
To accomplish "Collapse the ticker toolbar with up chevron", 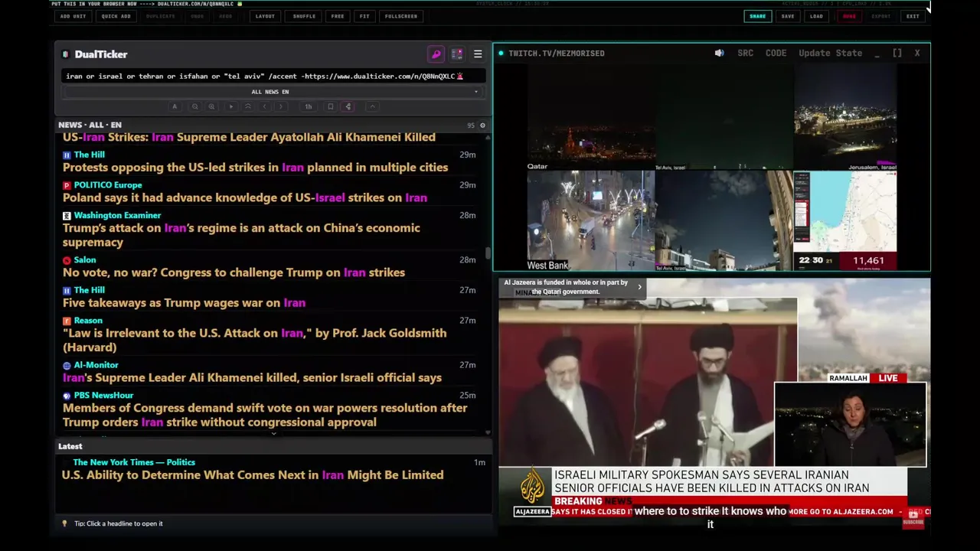I will tap(373, 106).
